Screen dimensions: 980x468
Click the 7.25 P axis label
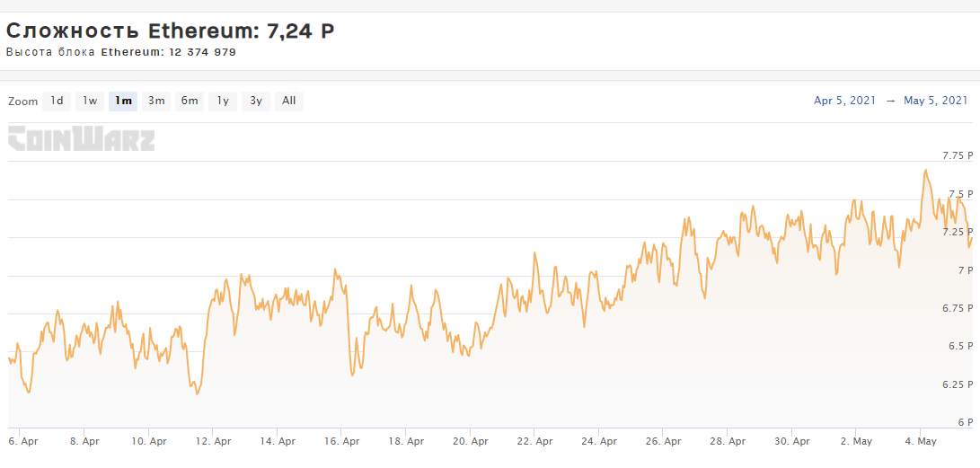coord(958,232)
